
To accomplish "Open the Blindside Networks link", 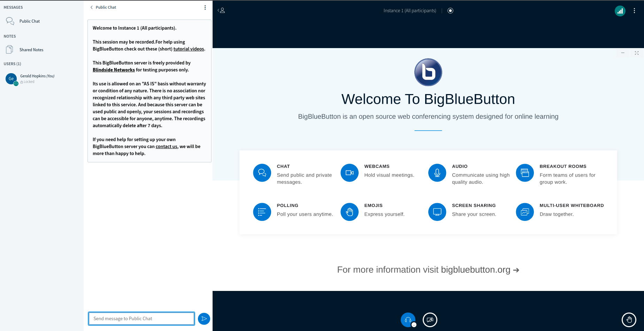I will click(x=114, y=70).
